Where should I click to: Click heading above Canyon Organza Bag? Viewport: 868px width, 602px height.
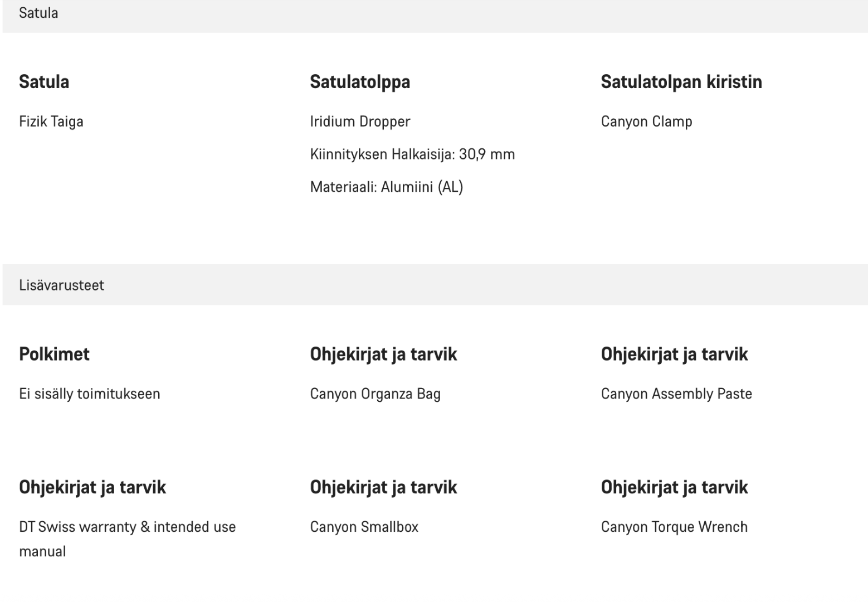(x=383, y=354)
